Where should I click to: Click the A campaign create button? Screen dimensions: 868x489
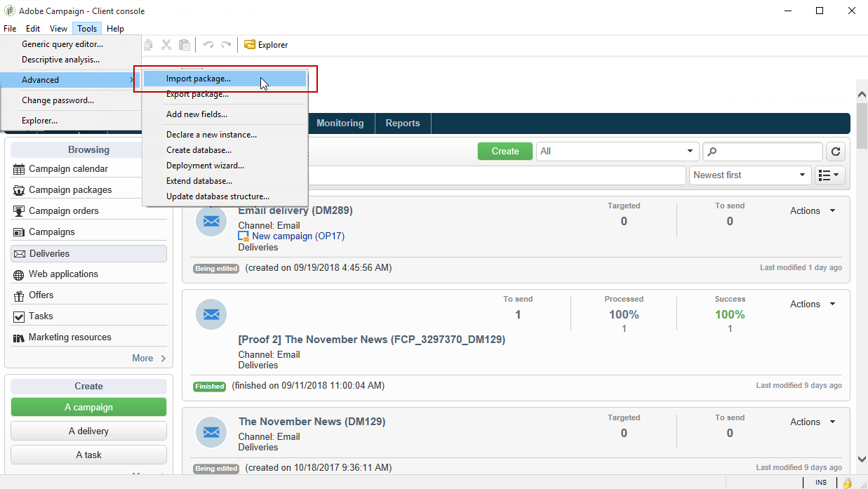coord(88,408)
